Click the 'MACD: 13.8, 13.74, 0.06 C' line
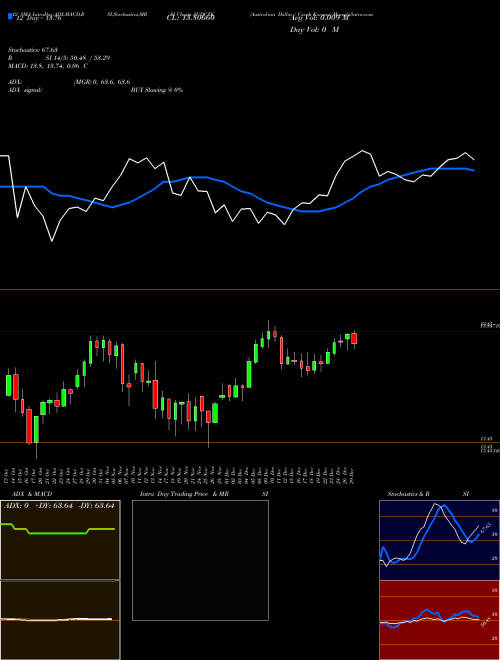Image resolution: width=500 pixels, height=660 pixels. coord(48,66)
